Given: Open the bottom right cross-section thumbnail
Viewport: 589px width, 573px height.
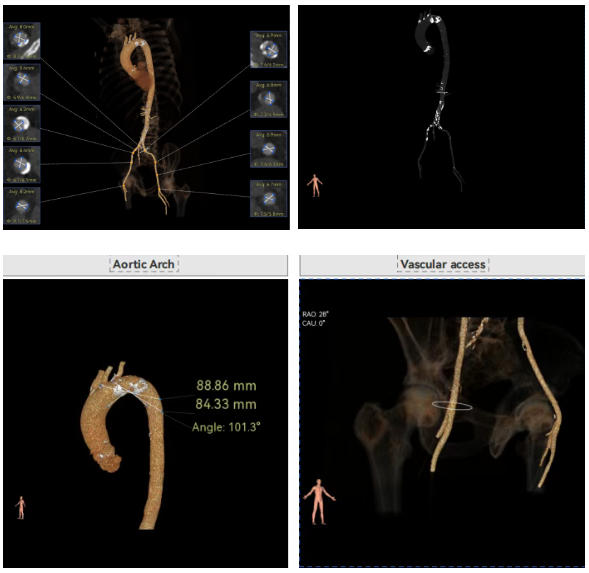Looking at the screenshot, I should [269, 198].
